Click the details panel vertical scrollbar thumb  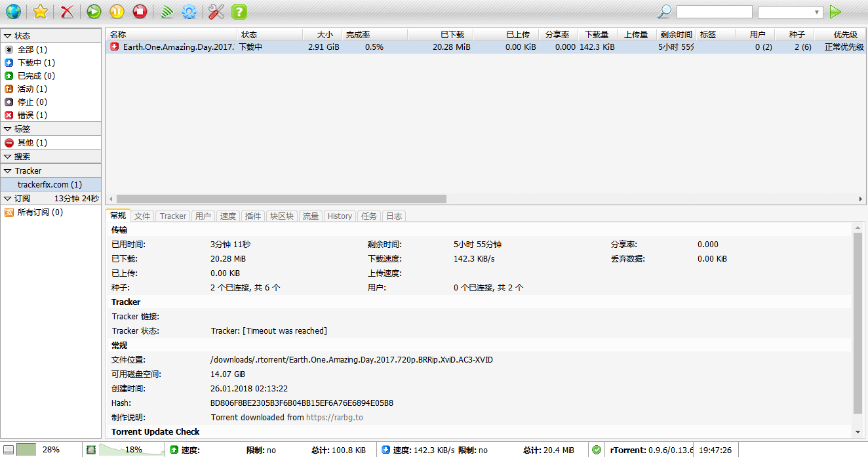point(858,323)
